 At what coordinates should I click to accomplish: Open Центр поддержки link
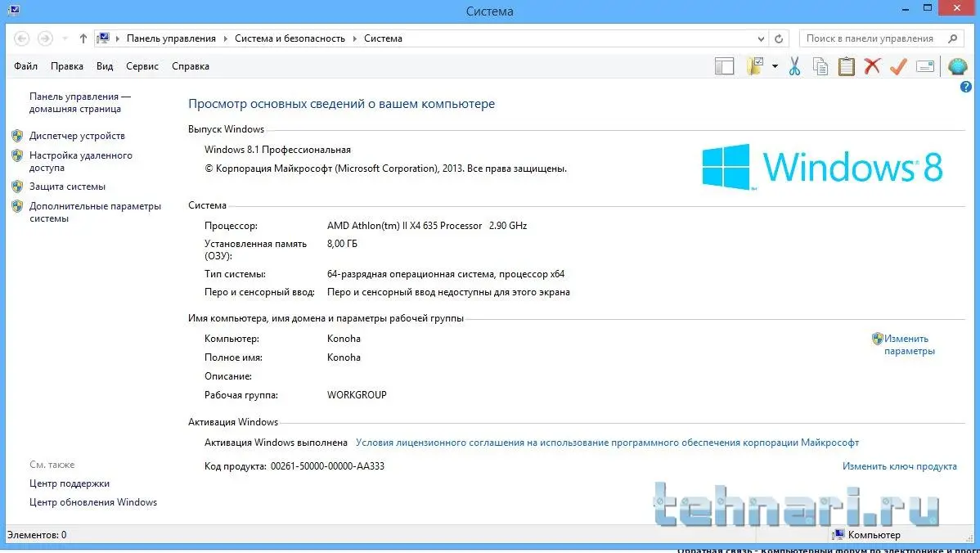pos(70,483)
